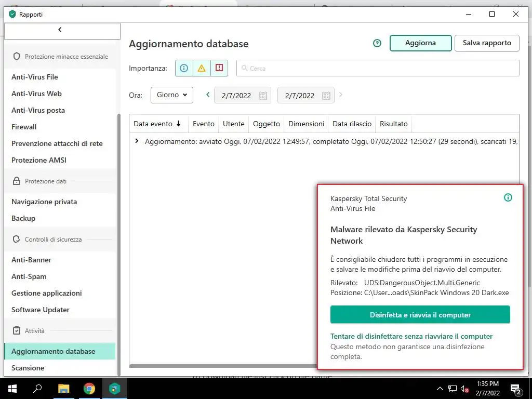Click the SkinPack Windows 20 Dark.exe path

click(x=436, y=292)
